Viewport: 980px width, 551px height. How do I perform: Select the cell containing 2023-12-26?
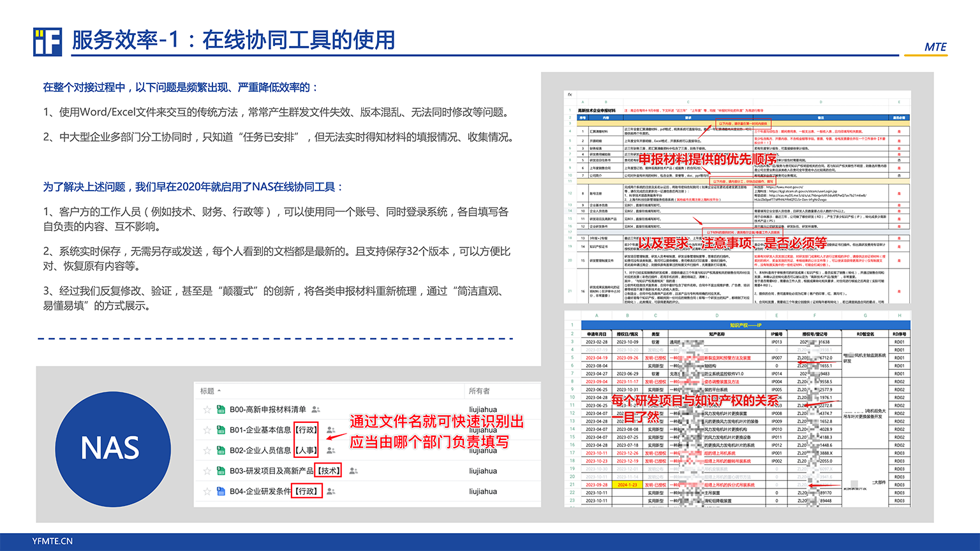click(627, 453)
